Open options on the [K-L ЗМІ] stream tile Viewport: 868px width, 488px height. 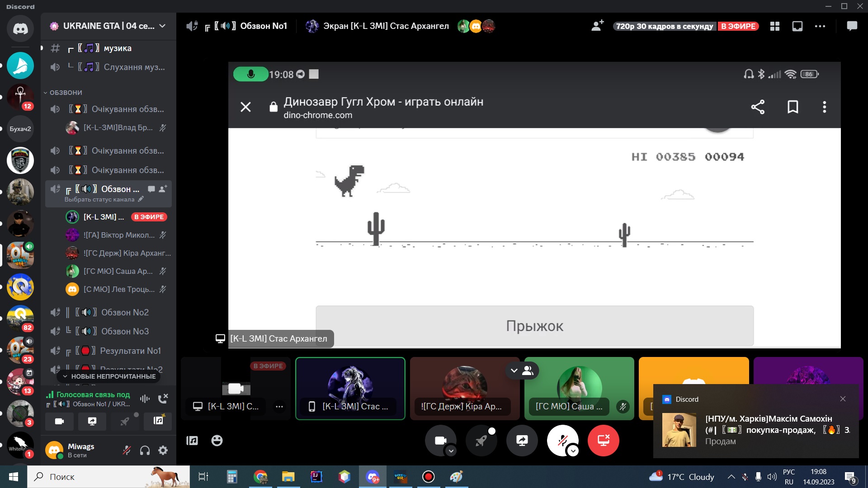[279, 407]
